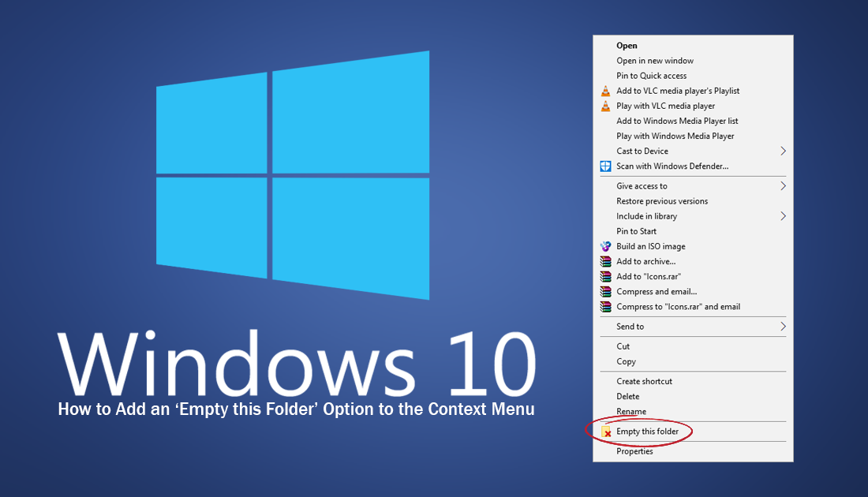Click the Build an ISO image disc icon
Viewport: 868px width, 497px height.
(605, 246)
